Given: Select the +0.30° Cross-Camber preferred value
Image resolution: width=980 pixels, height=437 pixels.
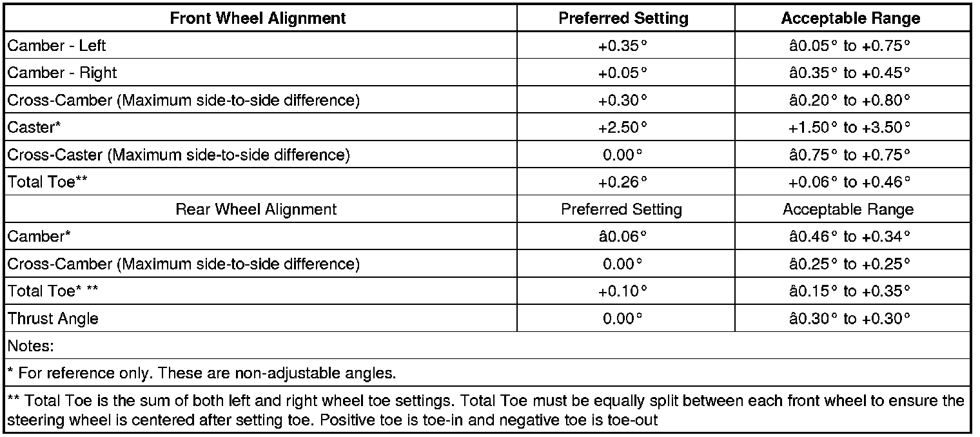Looking at the screenshot, I should 622,101.
